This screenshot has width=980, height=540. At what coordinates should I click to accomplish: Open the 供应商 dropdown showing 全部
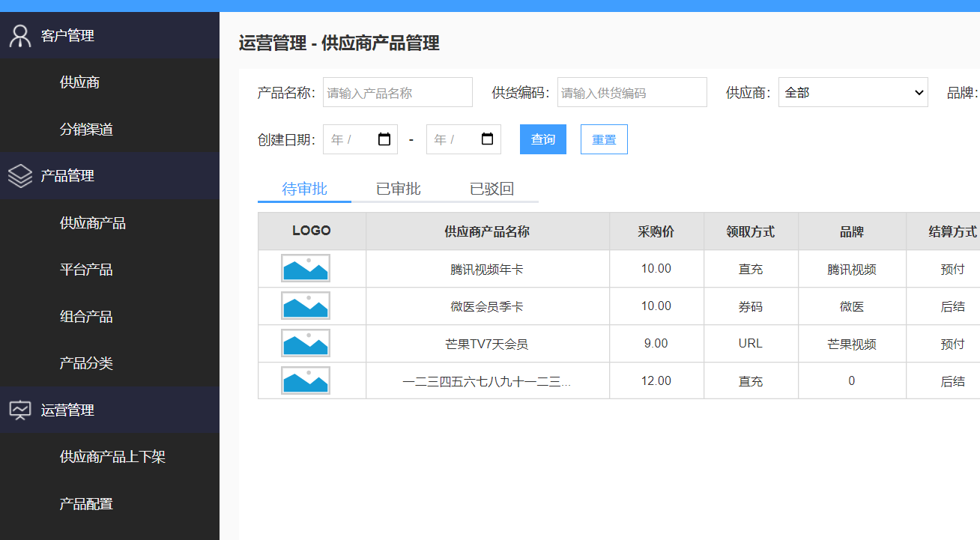click(x=853, y=92)
